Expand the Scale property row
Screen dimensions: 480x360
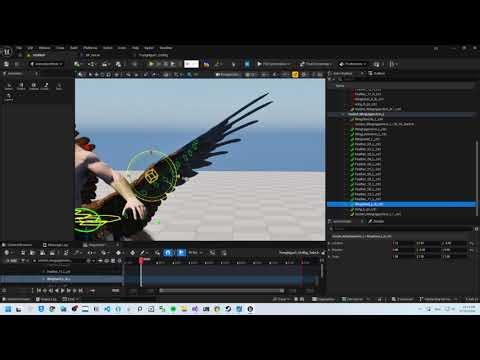(329, 256)
